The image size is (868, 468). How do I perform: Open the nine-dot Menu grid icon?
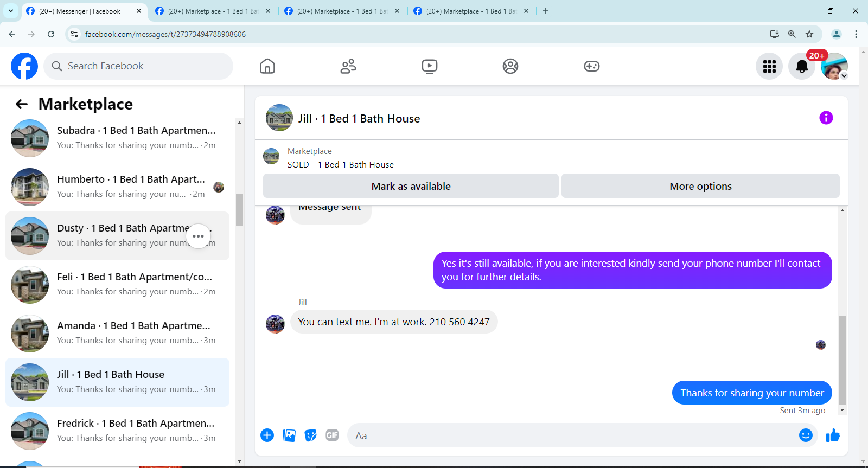769,66
